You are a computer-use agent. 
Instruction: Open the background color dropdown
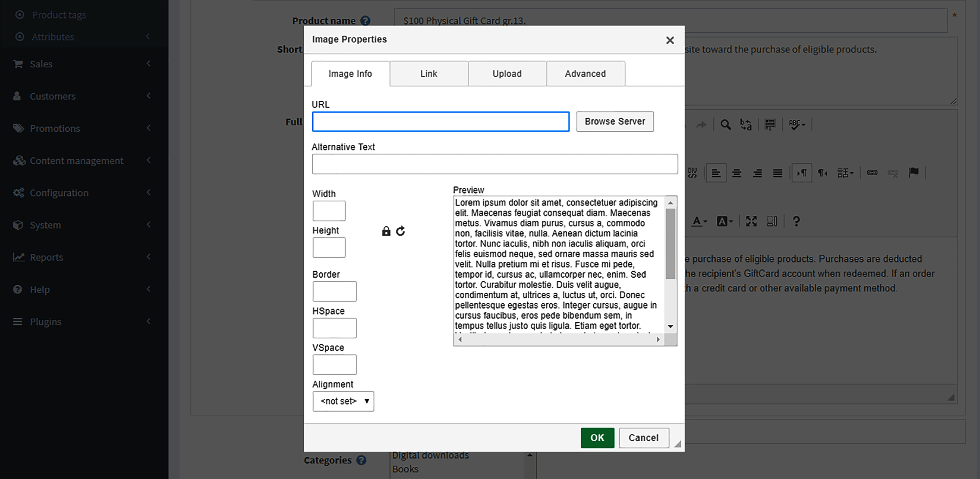coord(724,221)
